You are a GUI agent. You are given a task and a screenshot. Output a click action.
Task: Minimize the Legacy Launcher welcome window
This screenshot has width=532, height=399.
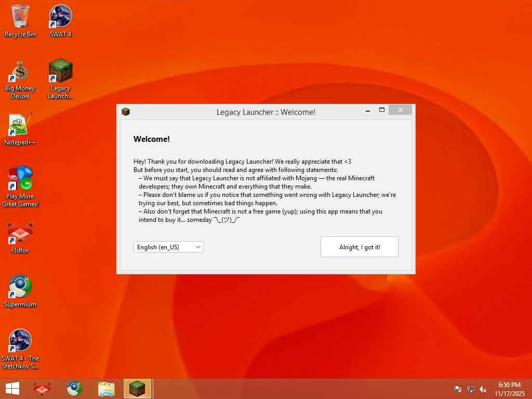click(x=368, y=110)
